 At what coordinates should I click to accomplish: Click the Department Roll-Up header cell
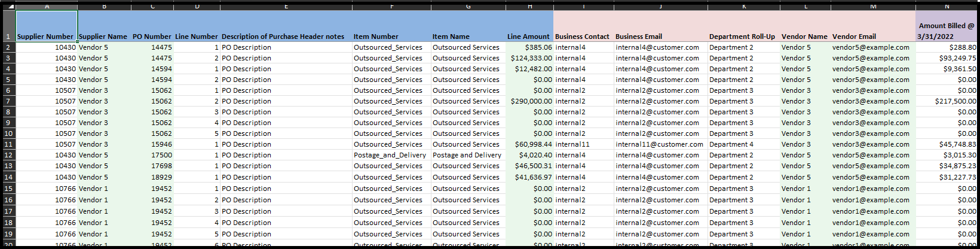click(x=743, y=37)
